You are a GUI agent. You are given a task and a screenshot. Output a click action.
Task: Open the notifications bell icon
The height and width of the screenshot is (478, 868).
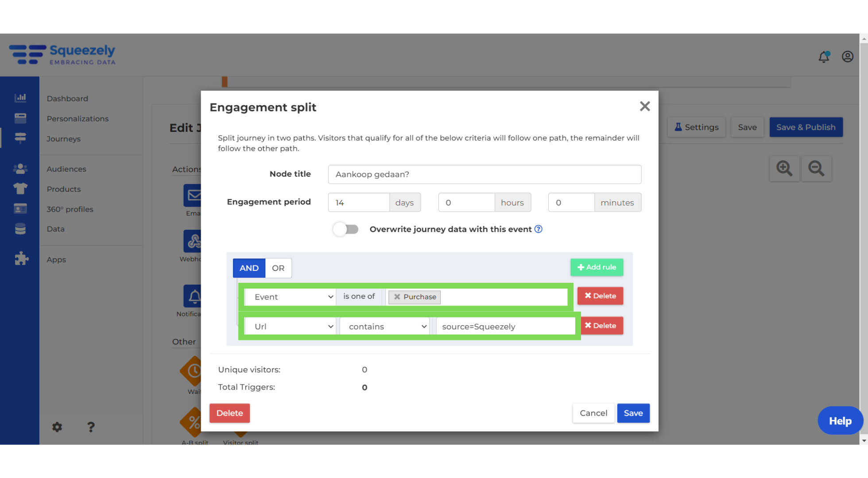click(x=824, y=57)
